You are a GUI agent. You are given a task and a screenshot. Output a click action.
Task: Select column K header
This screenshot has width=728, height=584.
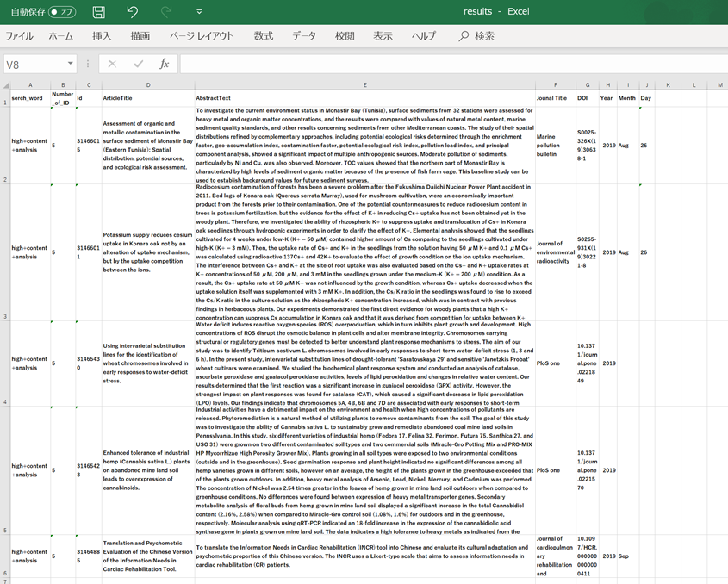[668, 85]
